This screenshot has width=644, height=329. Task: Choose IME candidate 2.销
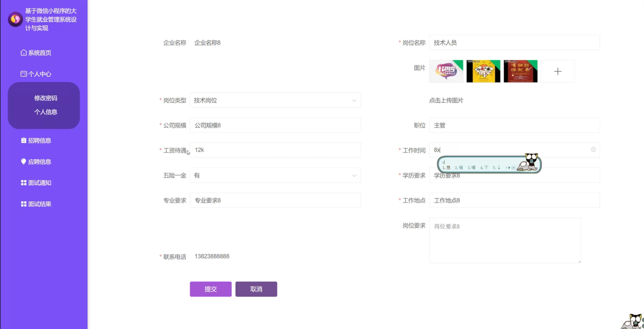click(459, 168)
